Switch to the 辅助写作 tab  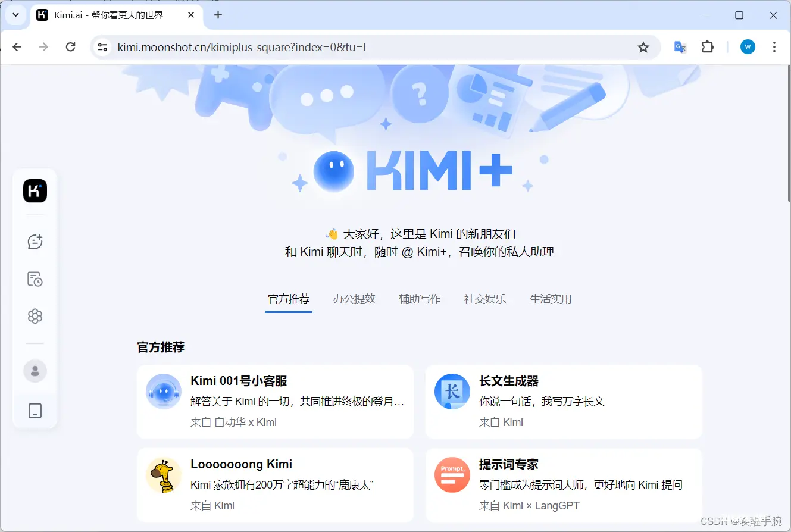coord(420,299)
